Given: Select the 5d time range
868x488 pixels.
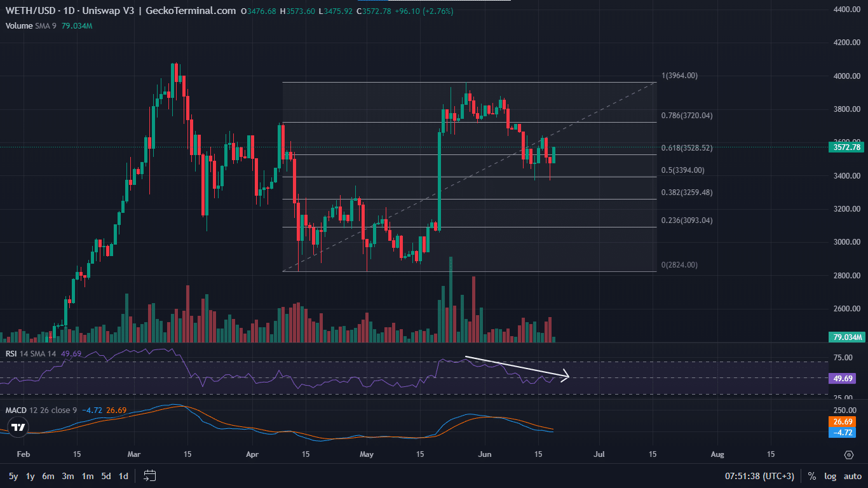Looking at the screenshot, I should point(106,476).
